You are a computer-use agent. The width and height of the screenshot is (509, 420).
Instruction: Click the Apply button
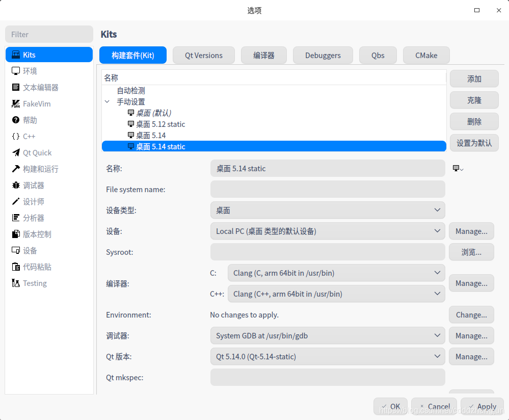pyautogui.click(x=483, y=406)
